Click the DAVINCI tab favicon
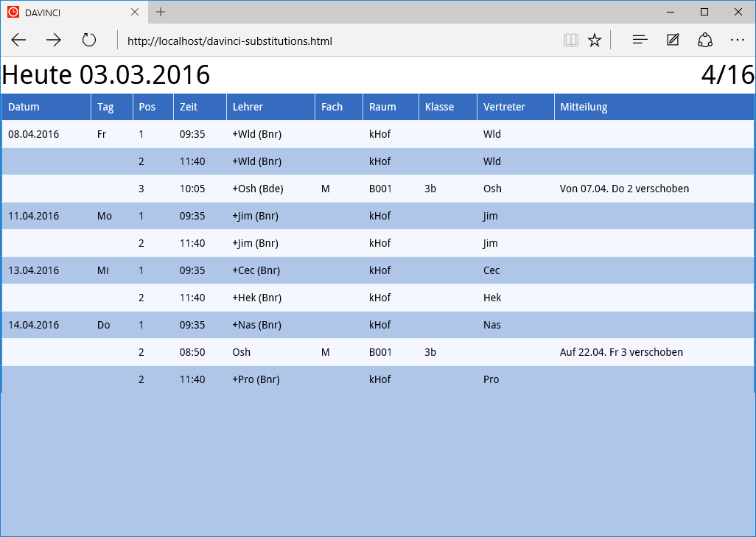Screen dimensions: 756x537 [13, 12]
